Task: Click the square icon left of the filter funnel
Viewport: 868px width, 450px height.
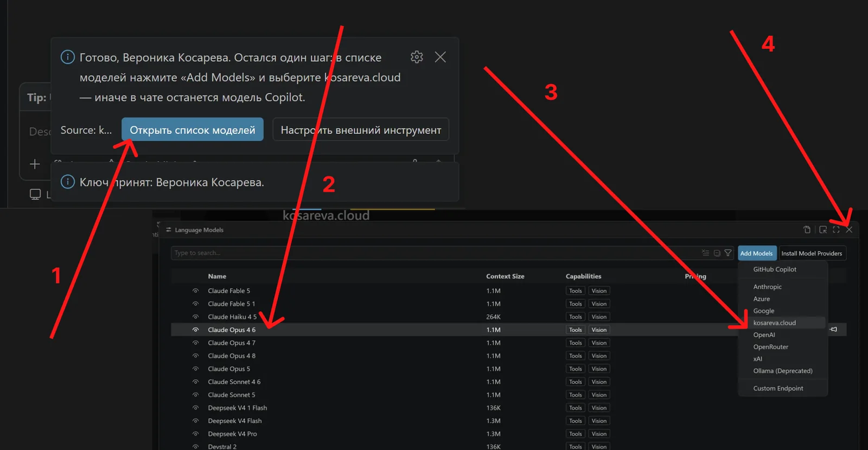Action: point(717,253)
